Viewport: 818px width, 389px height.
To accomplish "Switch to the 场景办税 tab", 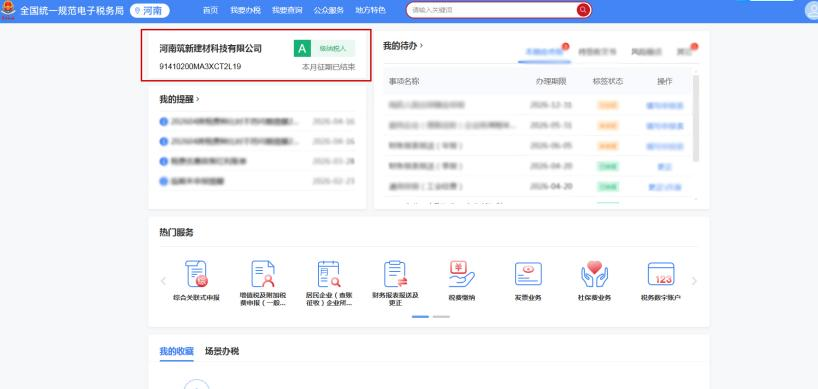I will click(222, 351).
